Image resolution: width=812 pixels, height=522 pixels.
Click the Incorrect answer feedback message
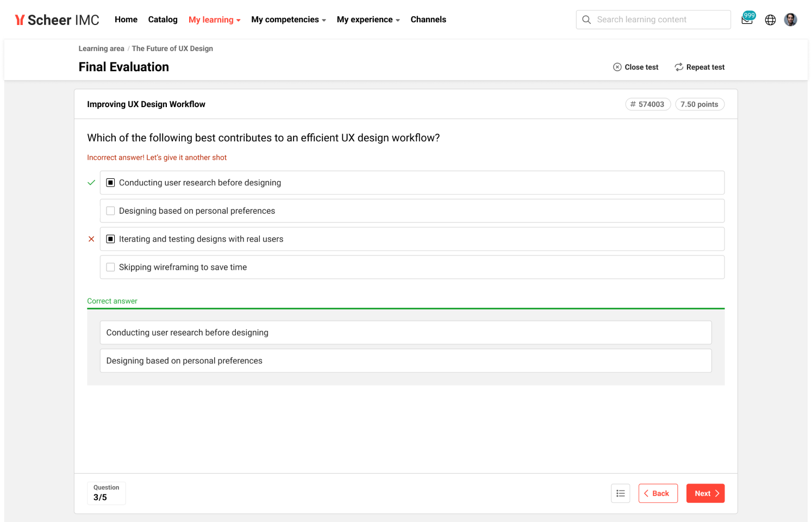tap(157, 158)
